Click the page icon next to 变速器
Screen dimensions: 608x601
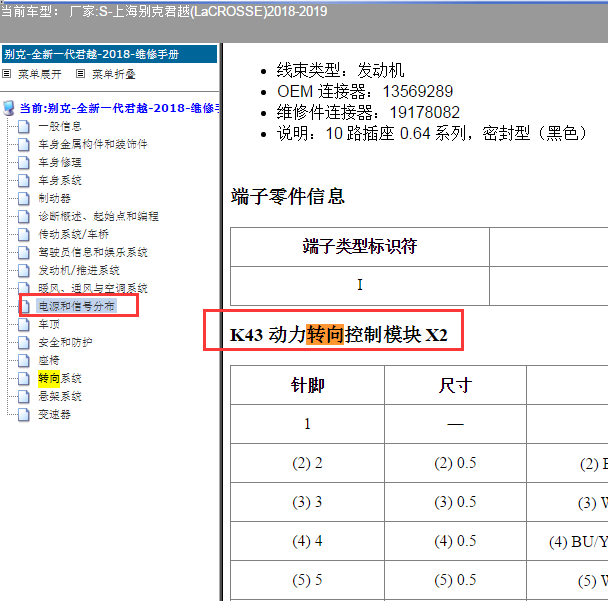click(24, 414)
